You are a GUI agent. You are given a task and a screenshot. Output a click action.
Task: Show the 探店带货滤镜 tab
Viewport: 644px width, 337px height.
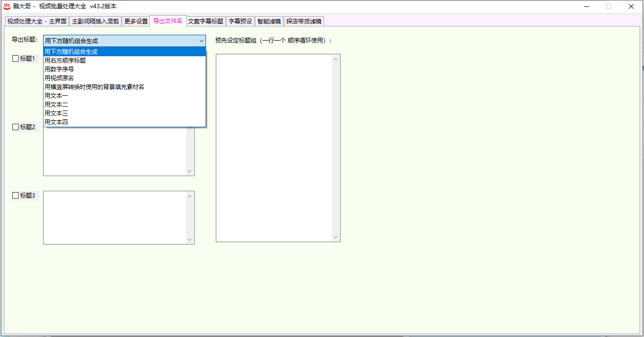pyautogui.click(x=304, y=22)
